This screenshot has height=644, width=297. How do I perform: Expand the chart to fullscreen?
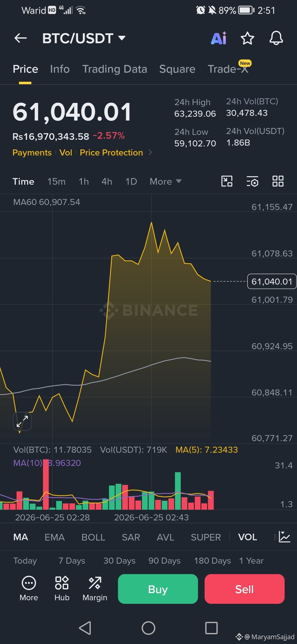coord(22,421)
